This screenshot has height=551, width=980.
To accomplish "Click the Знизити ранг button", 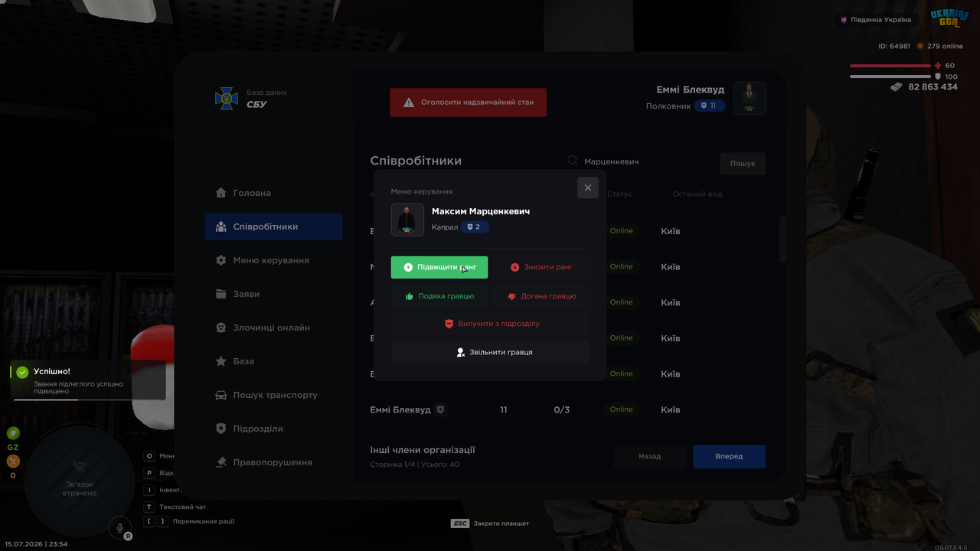I will coord(541,267).
